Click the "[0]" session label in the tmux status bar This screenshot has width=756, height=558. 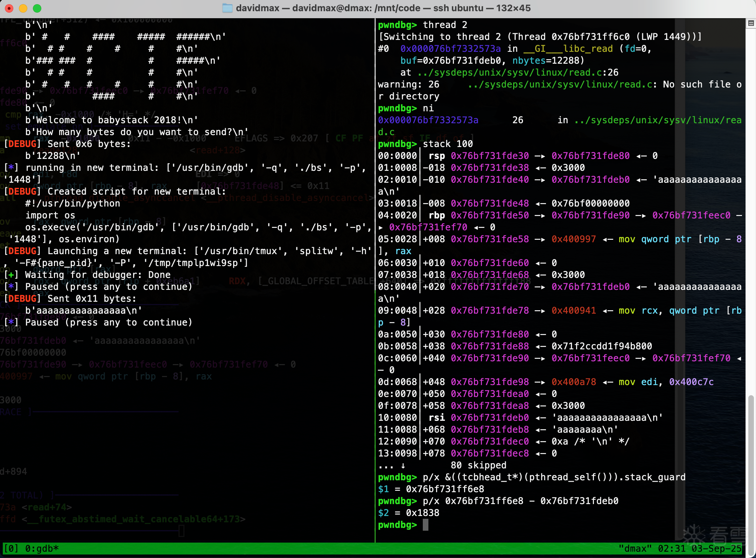tap(11, 548)
